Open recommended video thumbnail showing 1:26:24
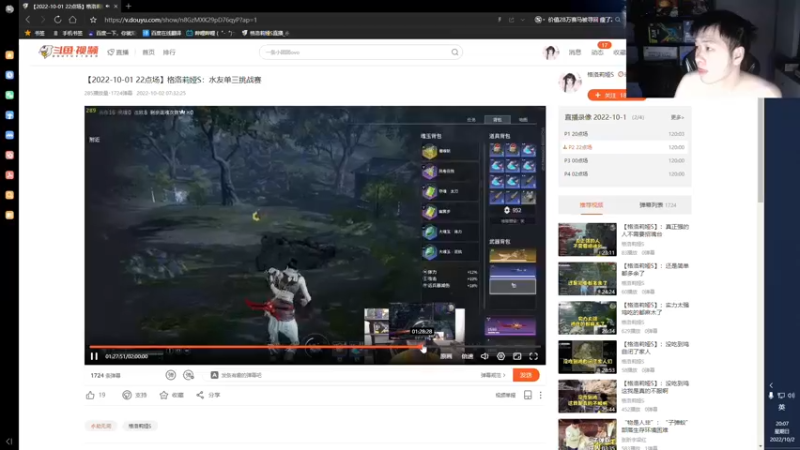 click(587, 279)
